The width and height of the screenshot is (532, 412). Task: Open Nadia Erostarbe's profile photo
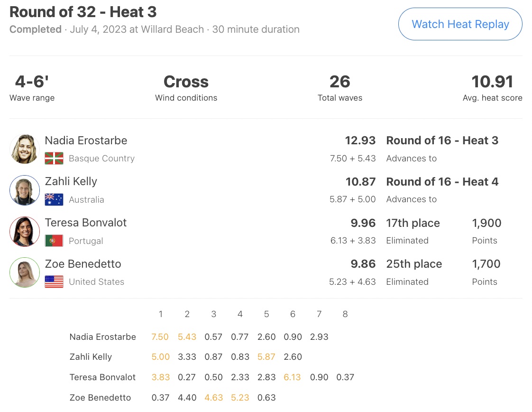pos(25,149)
